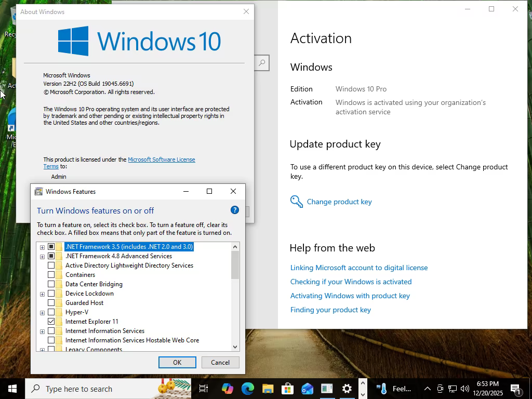This screenshot has height=399, width=532.
Task: Click Cancel in Windows Features
Action: (x=220, y=362)
